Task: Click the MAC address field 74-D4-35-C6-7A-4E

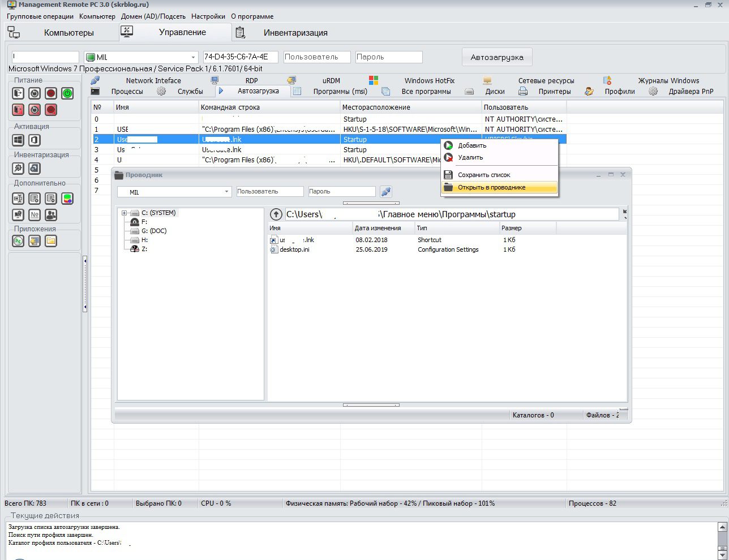Action: 241,57
